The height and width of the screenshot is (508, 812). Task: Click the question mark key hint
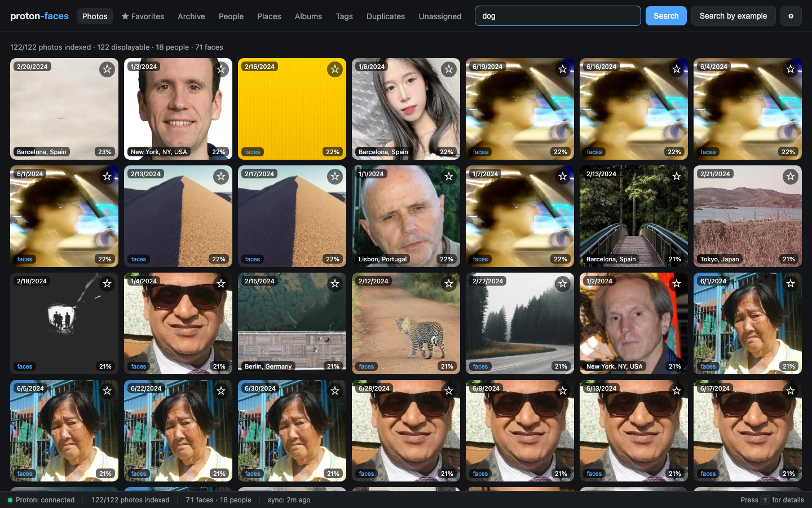tap(765, 500)
